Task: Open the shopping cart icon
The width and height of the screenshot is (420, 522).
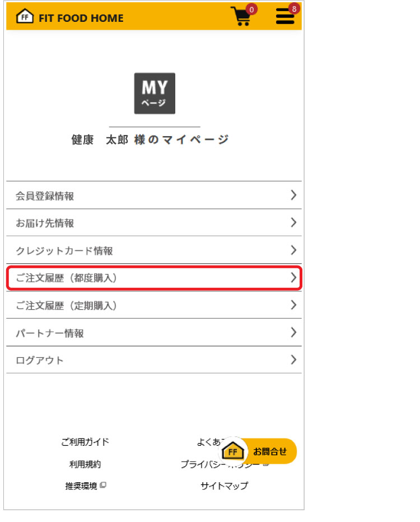Action: tap(241, 17)
